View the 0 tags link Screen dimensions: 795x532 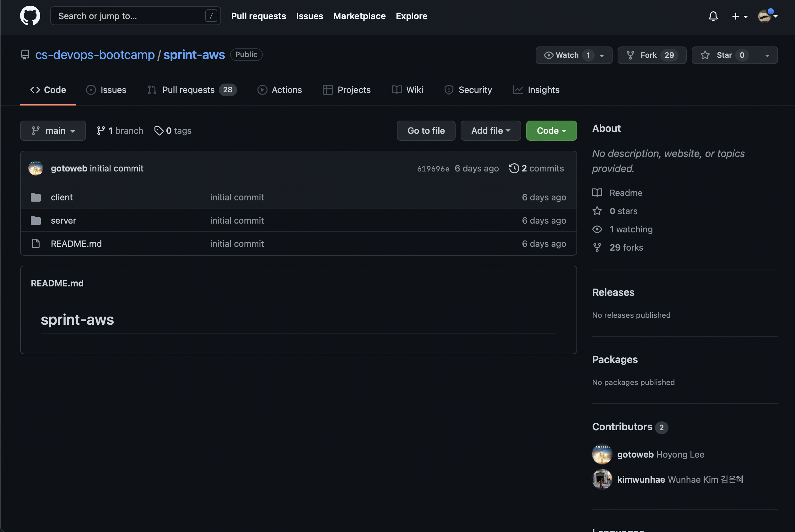[173, 131]
